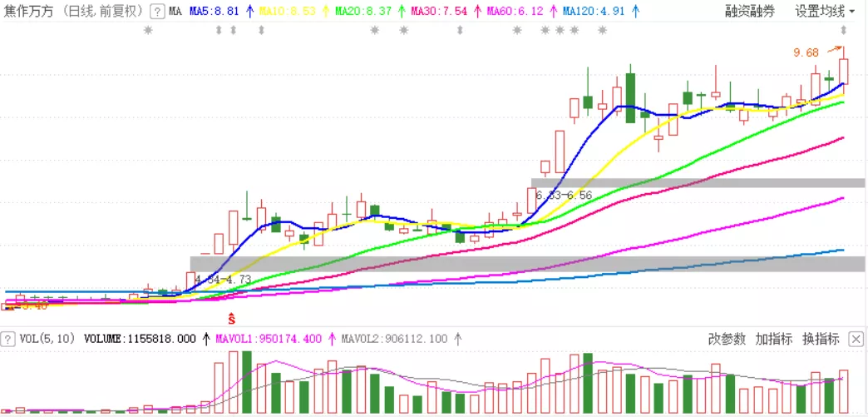Click the gray up arrow after MAVOL2 value
The width and height of the screenshot is (868, 417).
458,339
